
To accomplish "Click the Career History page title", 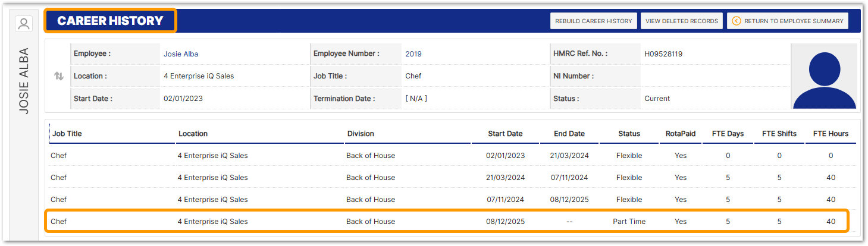I will tap(110, 21).
